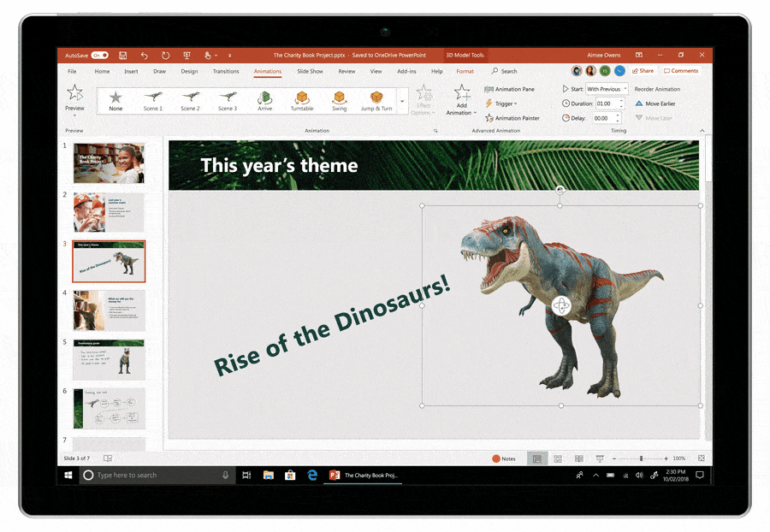The height and width of the screenshot is (532, 770).
Task: Open the Slide Show ribbon tab
Action: pyautogui.click(x=309, y=71)
